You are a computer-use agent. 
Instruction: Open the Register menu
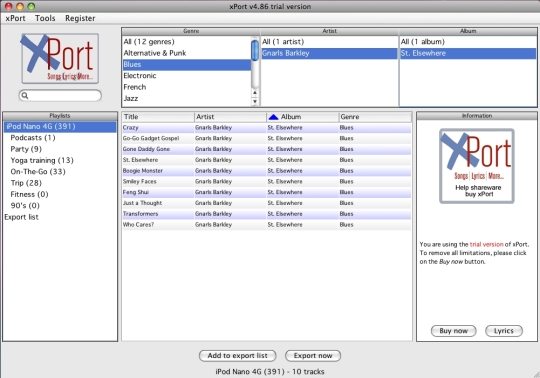point(80,18)
